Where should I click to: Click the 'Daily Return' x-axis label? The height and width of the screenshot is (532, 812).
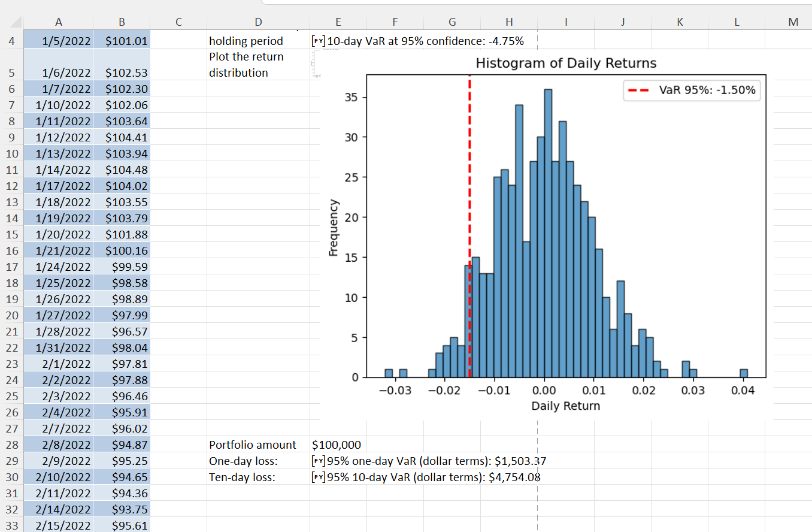point(565,406)
